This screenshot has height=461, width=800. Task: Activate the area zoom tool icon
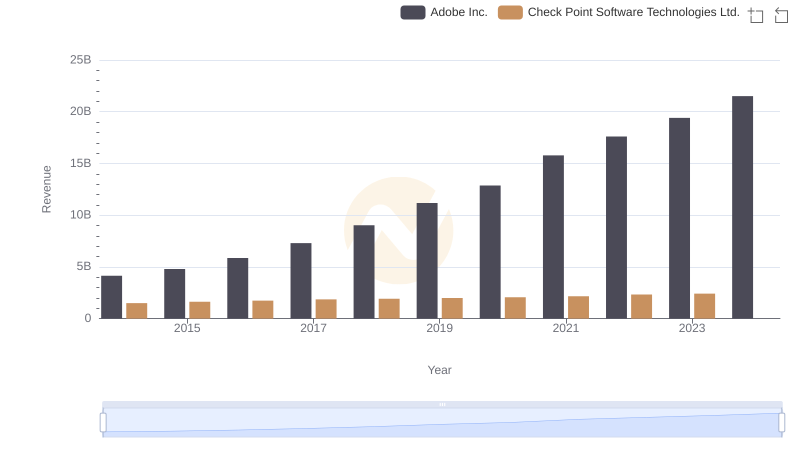[x=756, y=14]
